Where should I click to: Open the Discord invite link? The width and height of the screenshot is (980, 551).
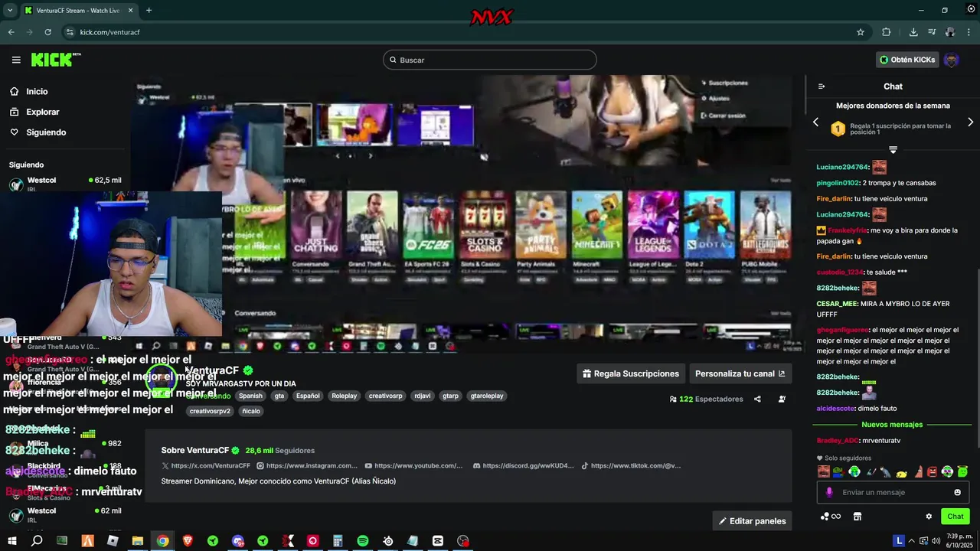pos(524,465)
